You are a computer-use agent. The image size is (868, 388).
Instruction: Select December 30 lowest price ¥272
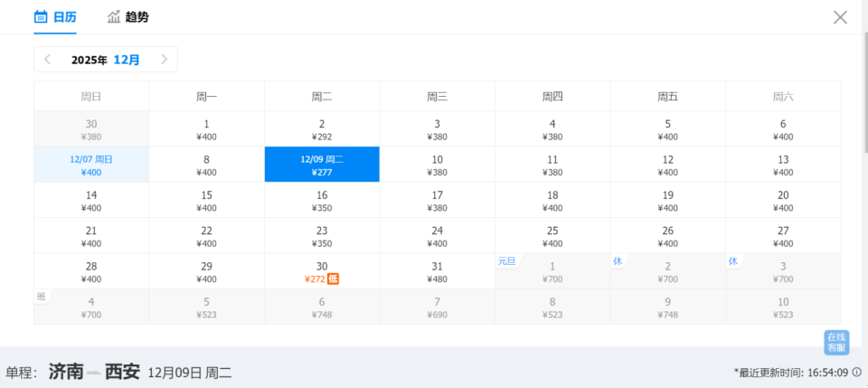[x=322, y=271]
